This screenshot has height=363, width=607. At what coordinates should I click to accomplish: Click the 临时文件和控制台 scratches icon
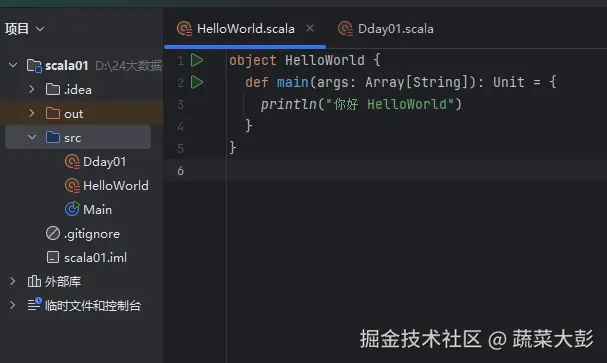34,305
